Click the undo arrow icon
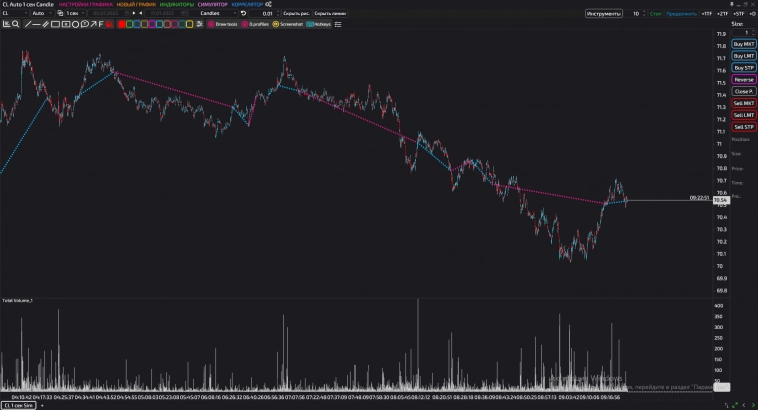The image size is (758, 410). click(x=243, y=13)
